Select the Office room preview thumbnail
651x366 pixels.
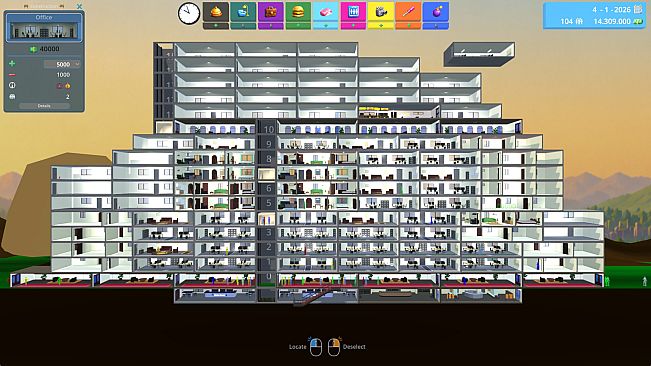(44, 31)
